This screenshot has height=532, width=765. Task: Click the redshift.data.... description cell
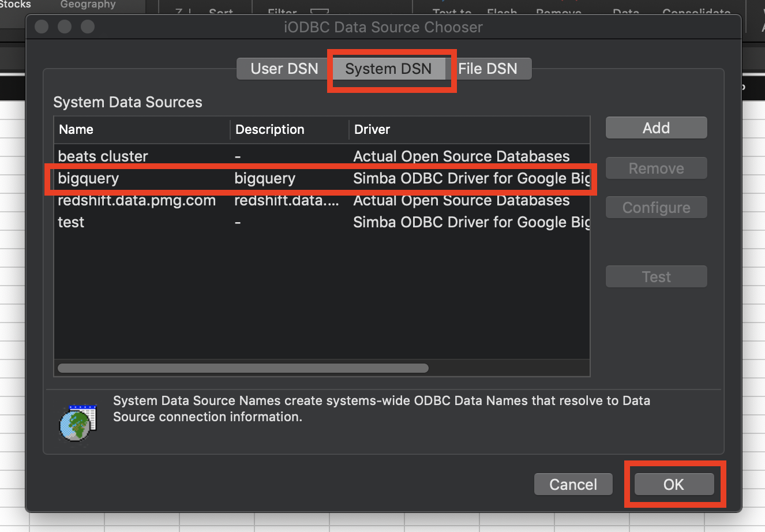point(287,200)
